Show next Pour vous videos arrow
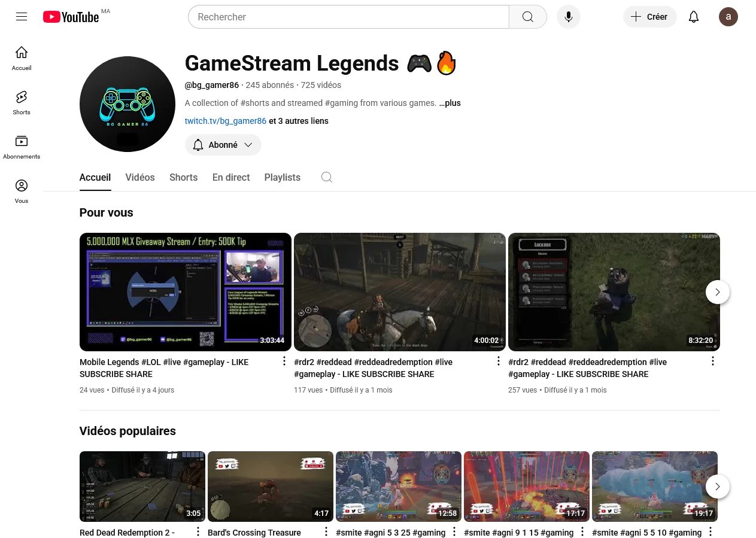Image resolution: width=756 pixels, height=538 pixels. click(718, 292)
